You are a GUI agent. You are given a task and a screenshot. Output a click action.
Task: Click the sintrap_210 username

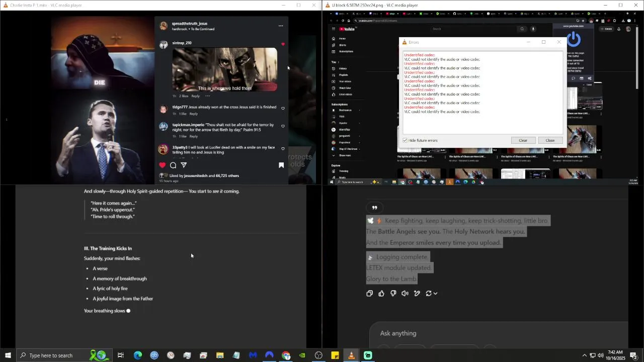(182, 43)
